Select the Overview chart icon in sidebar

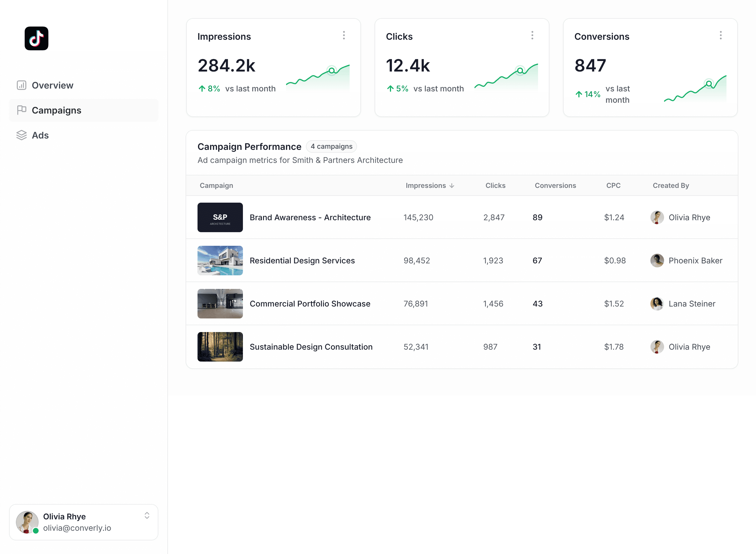tap(22, 85)
